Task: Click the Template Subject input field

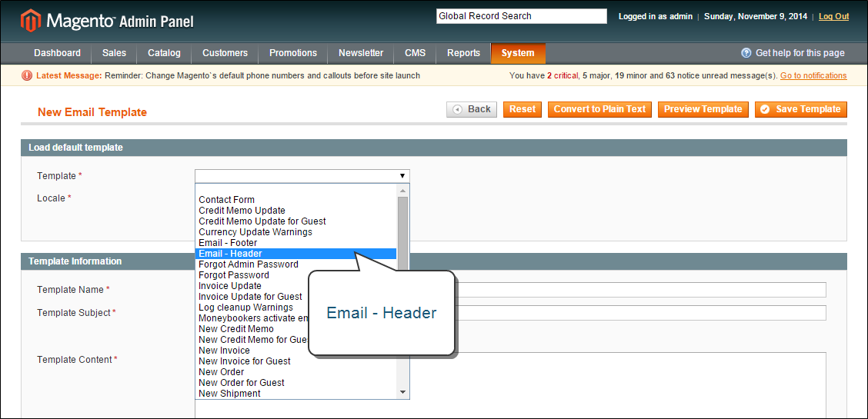Action: point(640,313)
